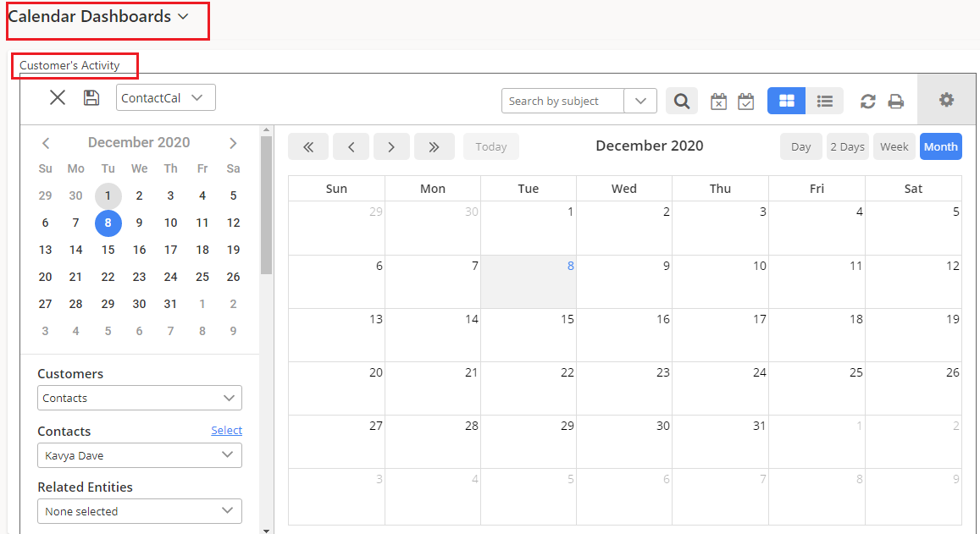The image size is (980, 534).
Task: Go to previous period with single-left arrow
Action: point(352,146)
